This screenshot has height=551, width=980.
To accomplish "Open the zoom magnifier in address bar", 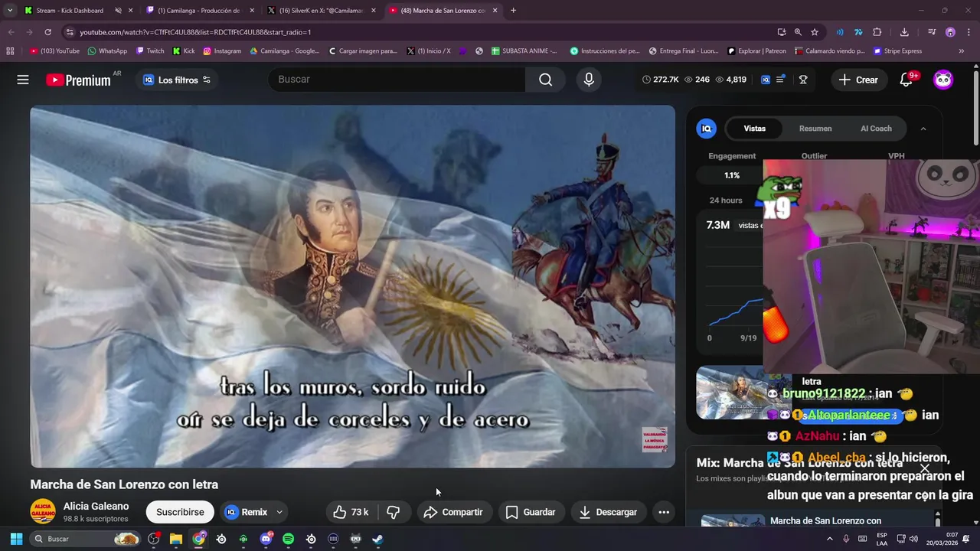I will (x=798, y=32).
